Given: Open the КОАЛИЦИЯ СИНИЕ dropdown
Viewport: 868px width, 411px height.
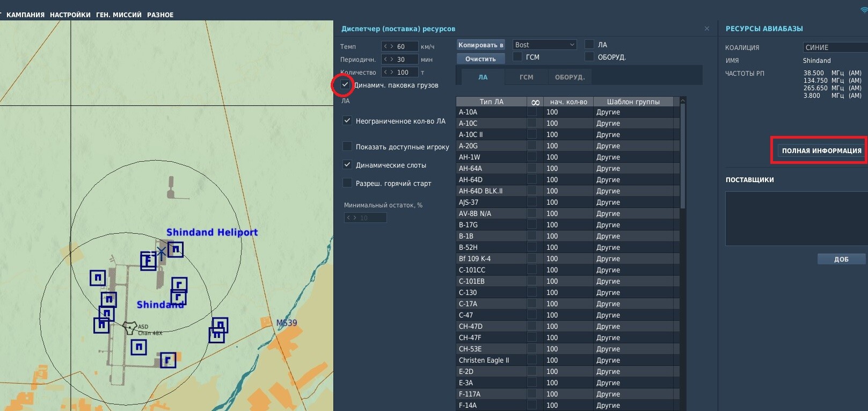Looking at the screenshot, I should (x=835, y=47).
